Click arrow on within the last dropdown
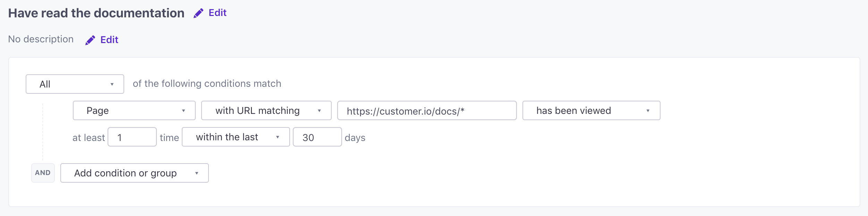The width and height of the screenshot is (868, 216). pos(278,137)
